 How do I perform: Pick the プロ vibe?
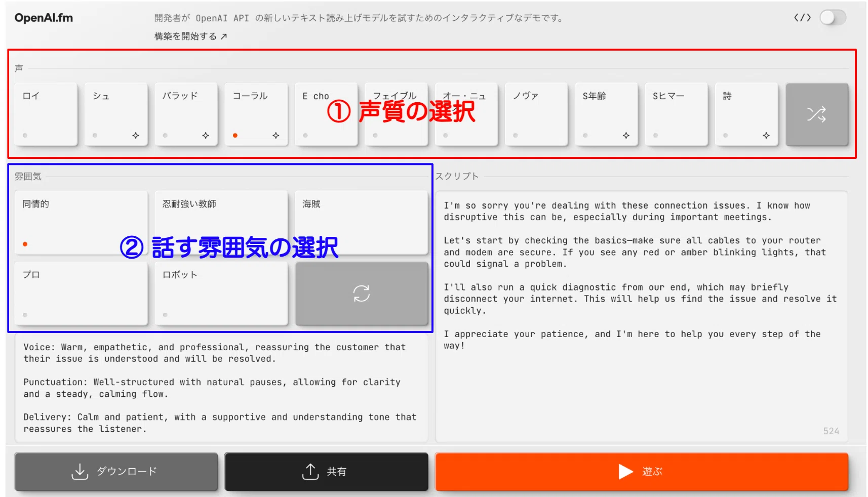81,294
